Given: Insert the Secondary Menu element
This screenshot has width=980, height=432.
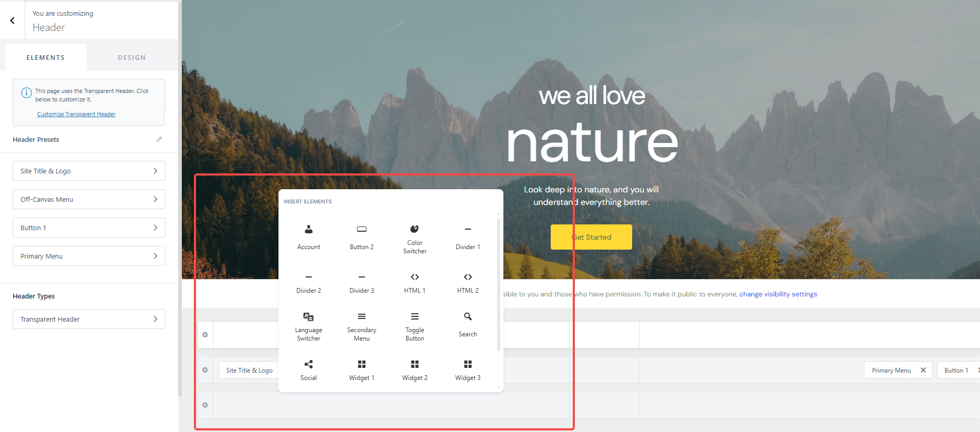Looking at the screenshot, I should (362, 326).
